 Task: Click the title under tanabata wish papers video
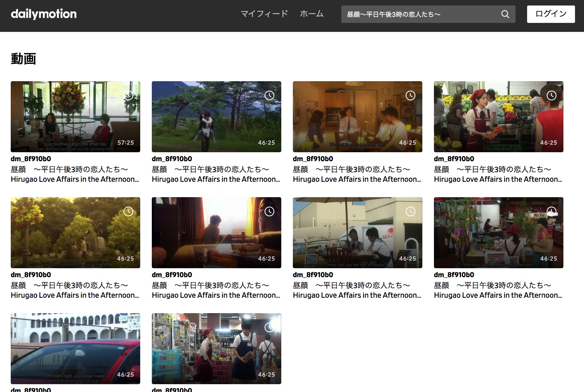click(498, 290)
